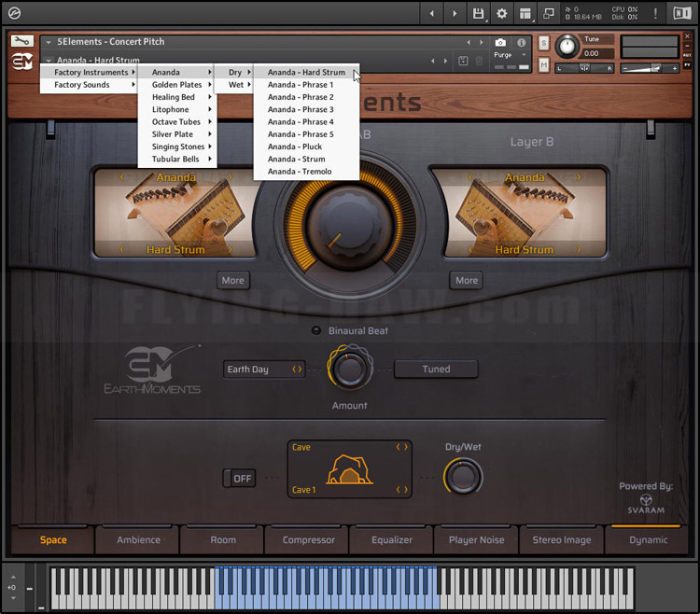Viewport: 700px width, 614px height.
Task: Switch to the Dynamic tab
Action: [x=649, y=540]
